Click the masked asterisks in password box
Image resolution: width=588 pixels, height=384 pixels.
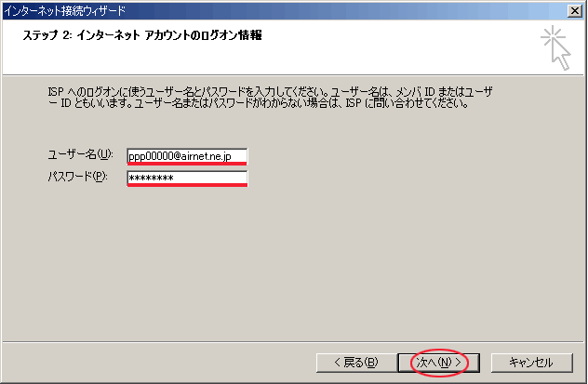(152, 178)
